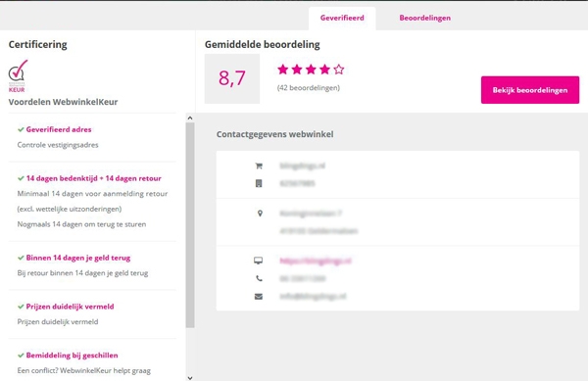Click the second filled rating star
Screen dimensions: 588x381
coord(297,70)
